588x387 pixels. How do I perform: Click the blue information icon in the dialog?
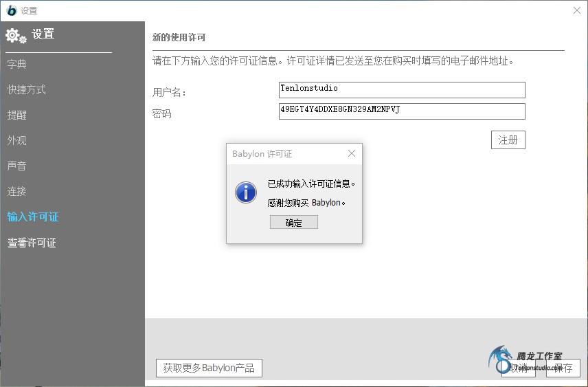(x=246, y=192)
